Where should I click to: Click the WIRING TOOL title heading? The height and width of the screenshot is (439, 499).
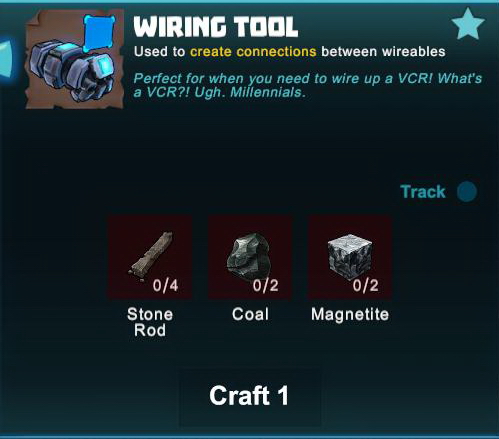click(x=216, y=26)
